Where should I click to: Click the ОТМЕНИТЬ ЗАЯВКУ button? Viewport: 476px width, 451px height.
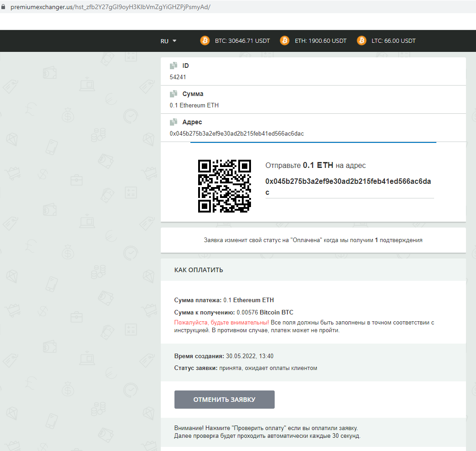click(225, 400)
